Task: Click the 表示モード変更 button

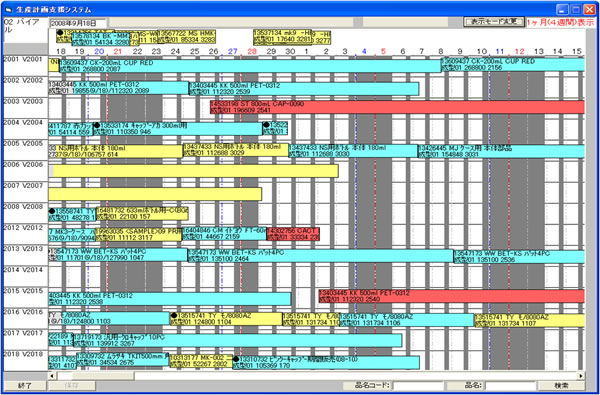Action: [x=494, y=21]
